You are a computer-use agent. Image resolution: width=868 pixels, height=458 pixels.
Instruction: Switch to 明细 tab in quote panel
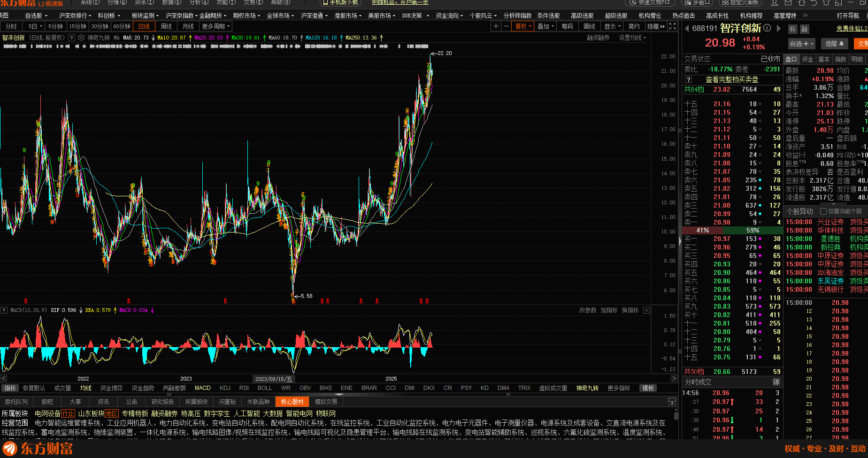click(857, 59)
